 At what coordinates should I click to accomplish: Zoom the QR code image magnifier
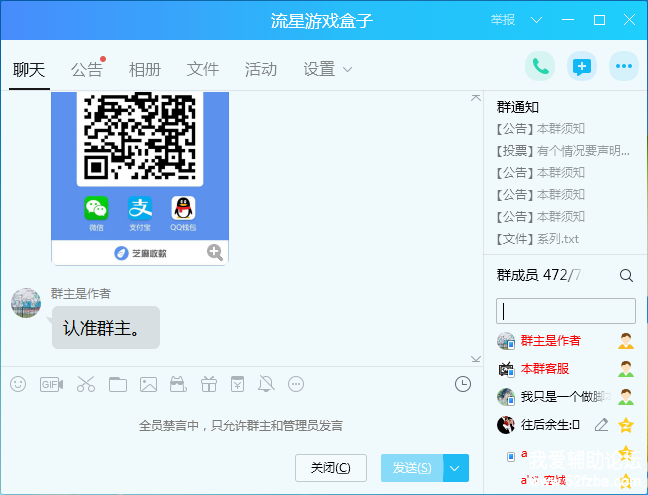[x=214, y=252]
